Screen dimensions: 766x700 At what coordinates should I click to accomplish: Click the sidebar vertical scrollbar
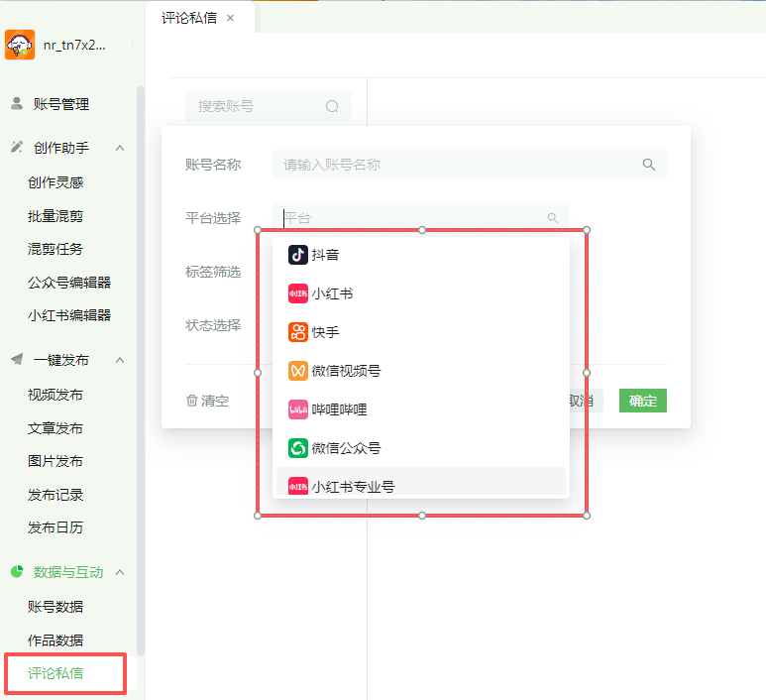point(141,371)
